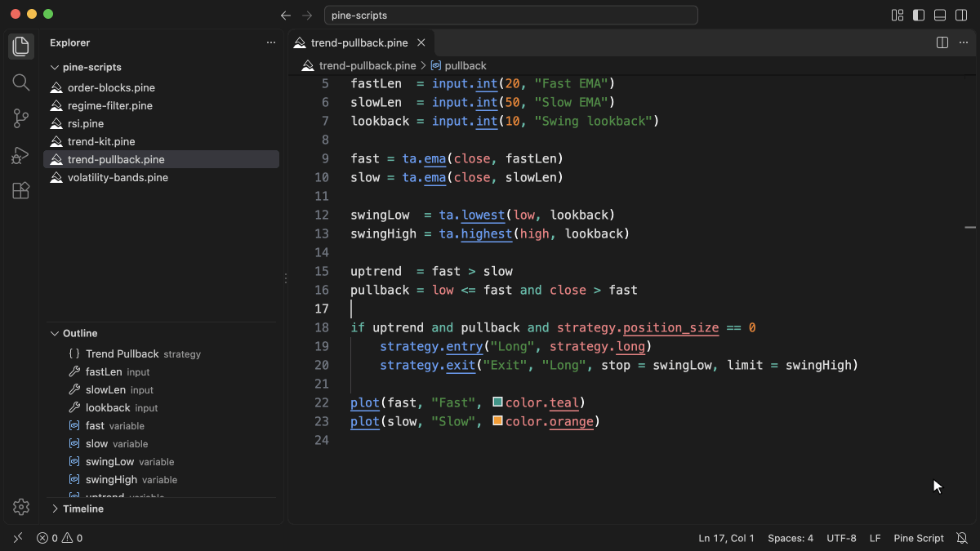
Task: Toggle the primary side bar
Action: pyautogui.click(x=919, y=16)
